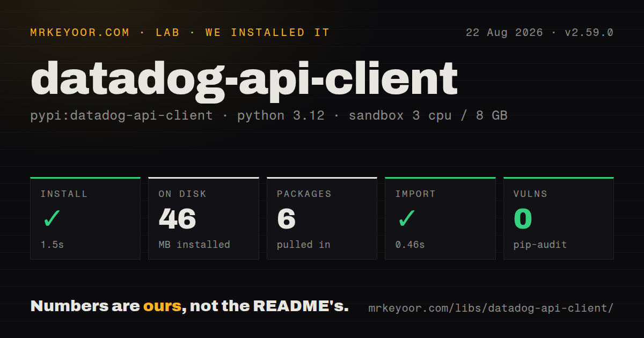This screenshot has width=644, height=338.
Task: Click the header text beginning 'MRKEYOOR.COM'
Action: coord(180,33)
